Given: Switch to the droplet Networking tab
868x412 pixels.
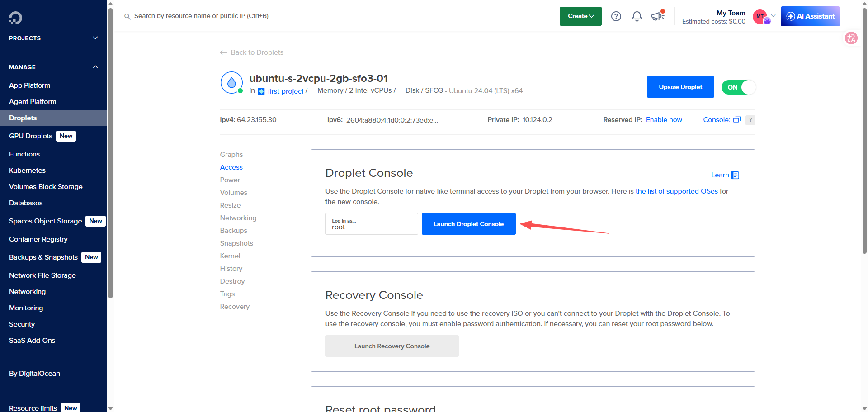Looking at the screenshot, I should pyautogui.click(x=238, y=218).
